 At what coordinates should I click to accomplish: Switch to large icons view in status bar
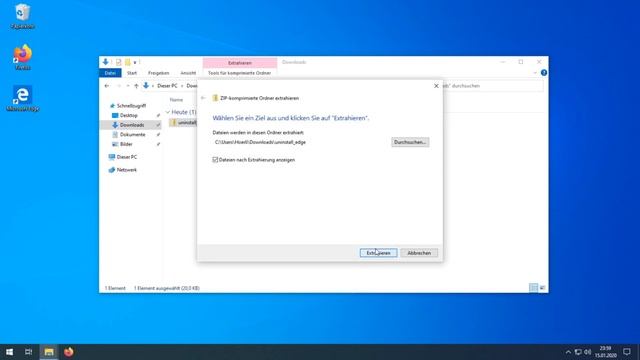[542, 288]
